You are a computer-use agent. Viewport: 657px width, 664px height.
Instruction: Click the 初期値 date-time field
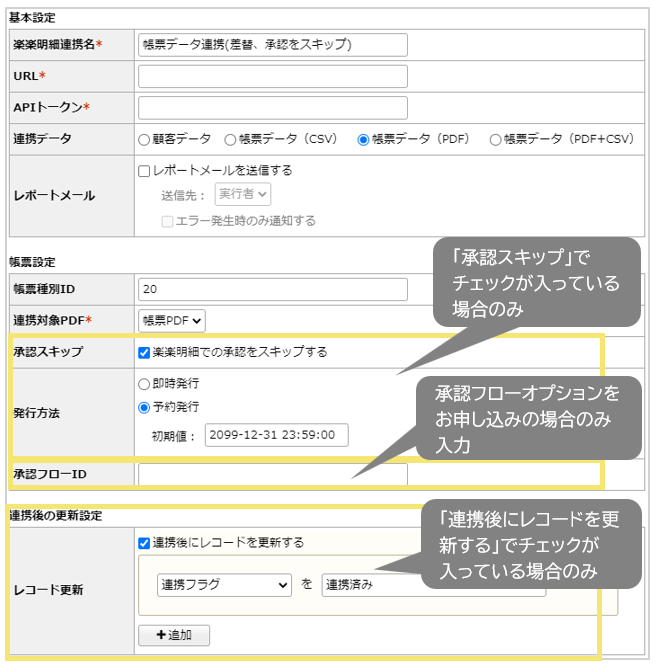(x=276, y=435)
